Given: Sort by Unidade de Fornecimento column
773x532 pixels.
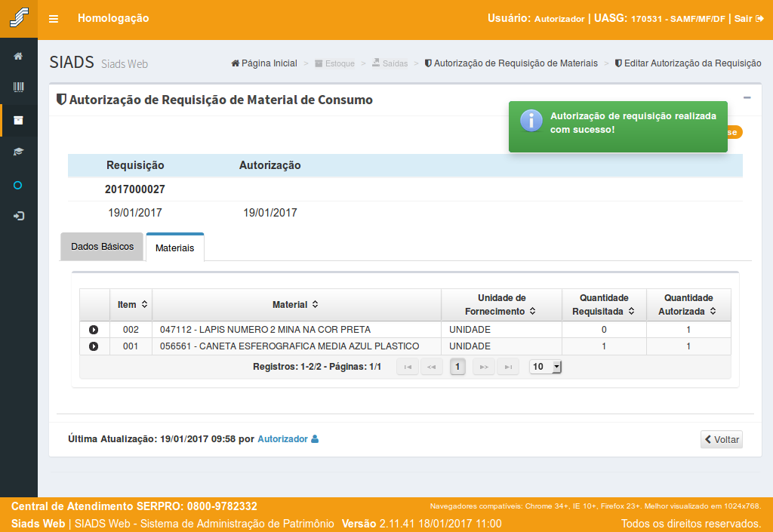Looking at the screenshot, I should (501, 305).
